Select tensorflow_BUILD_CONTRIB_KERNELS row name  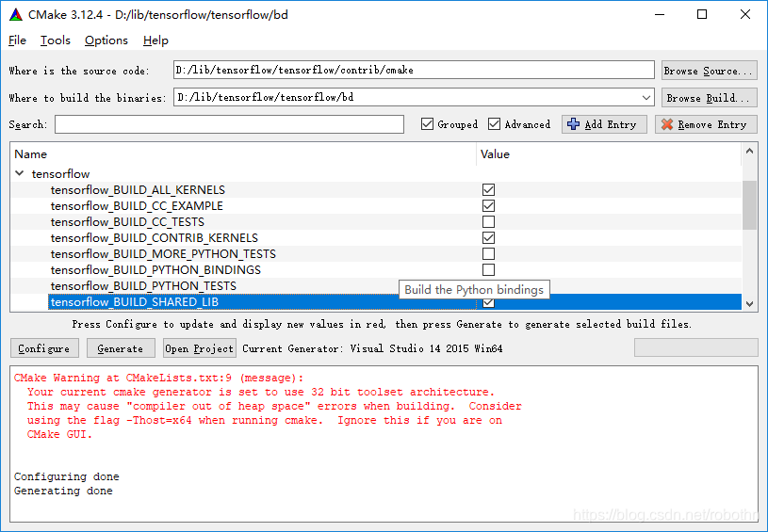155,238
